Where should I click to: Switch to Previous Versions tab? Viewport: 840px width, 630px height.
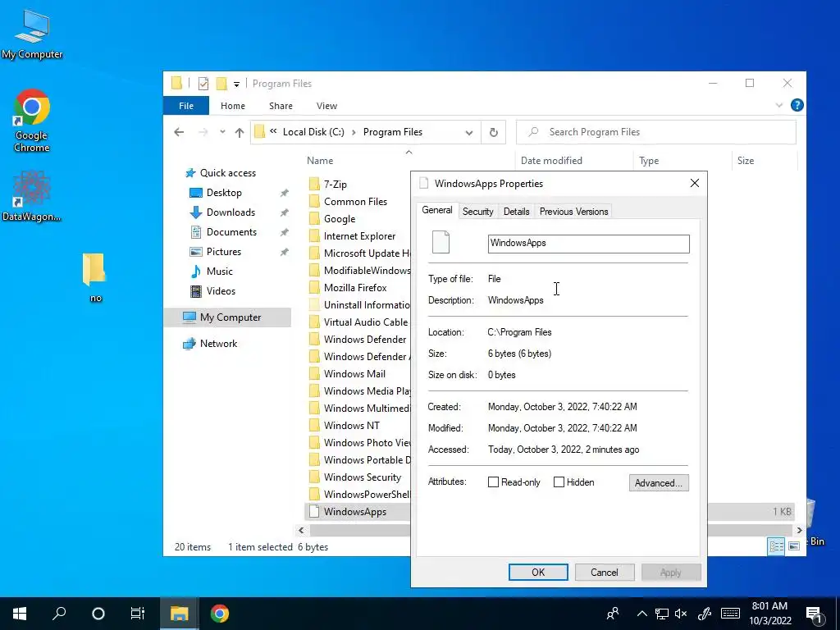pyautogui.click(x=573, y=212)
